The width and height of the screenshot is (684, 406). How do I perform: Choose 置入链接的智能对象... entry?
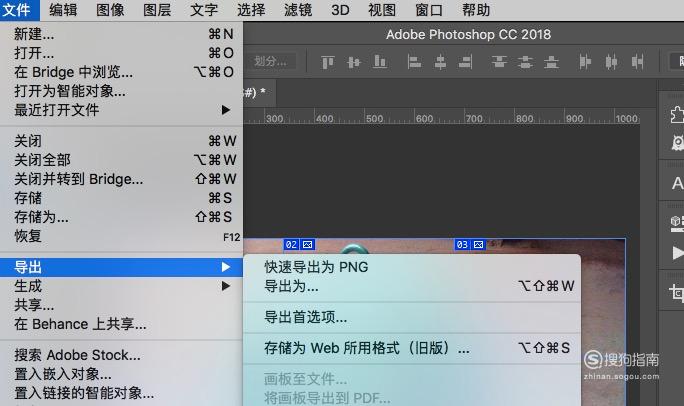(121, 393)
